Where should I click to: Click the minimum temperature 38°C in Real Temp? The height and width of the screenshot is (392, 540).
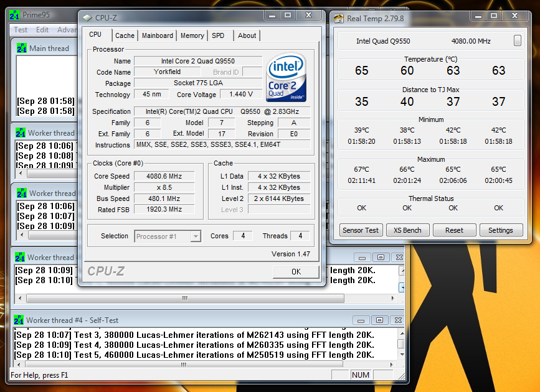coord(407,130)
